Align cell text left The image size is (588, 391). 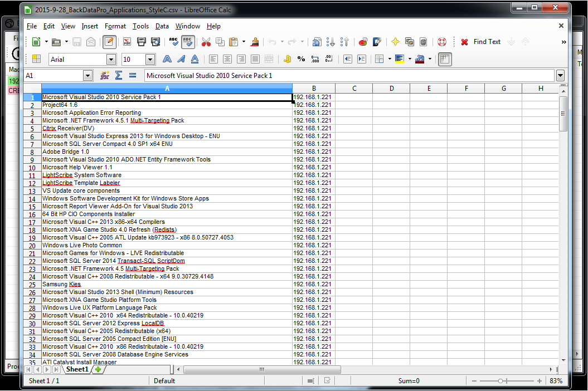pyautogui.click(x=213, y=59)
